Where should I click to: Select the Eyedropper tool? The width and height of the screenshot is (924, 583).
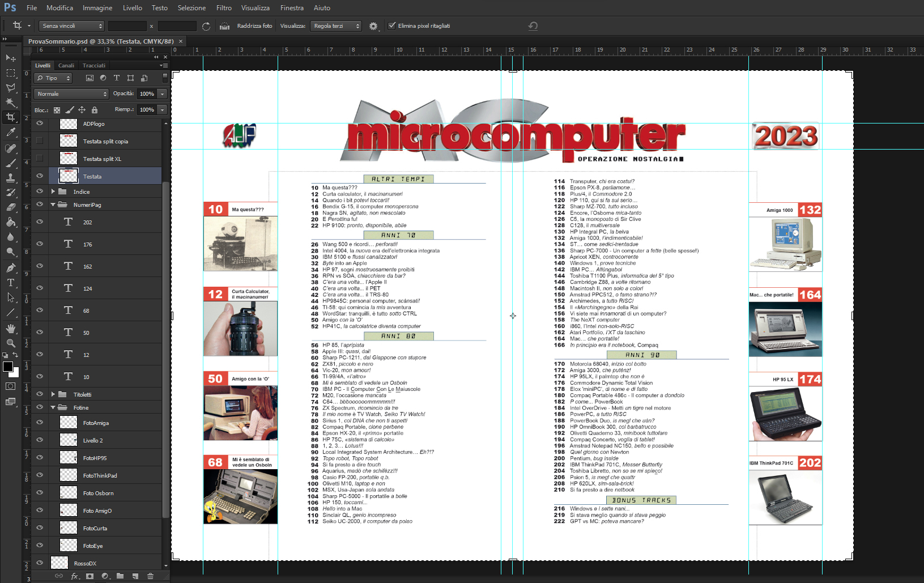click(x=11, y=133)
